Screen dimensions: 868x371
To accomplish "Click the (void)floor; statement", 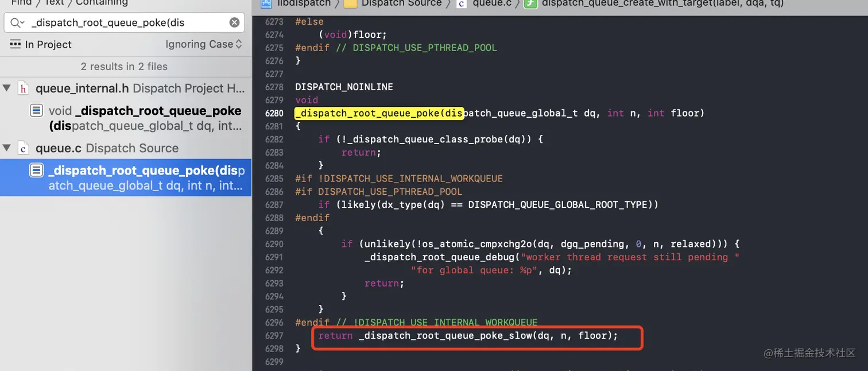I will (352, 34).
